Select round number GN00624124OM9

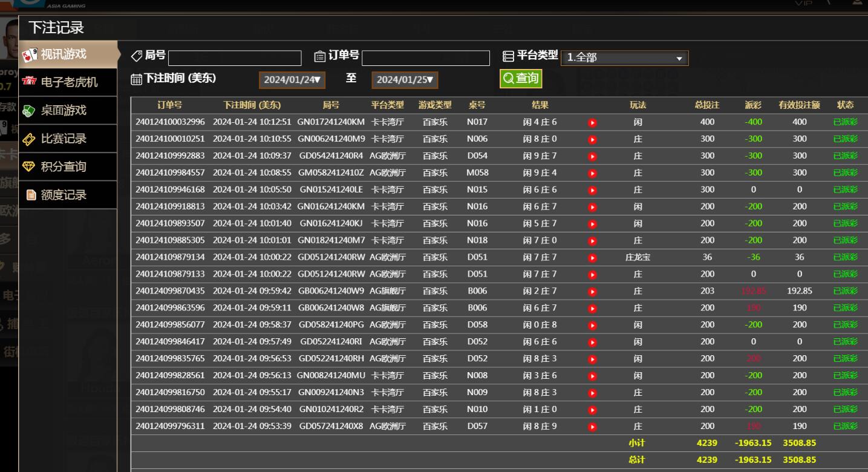331,139
